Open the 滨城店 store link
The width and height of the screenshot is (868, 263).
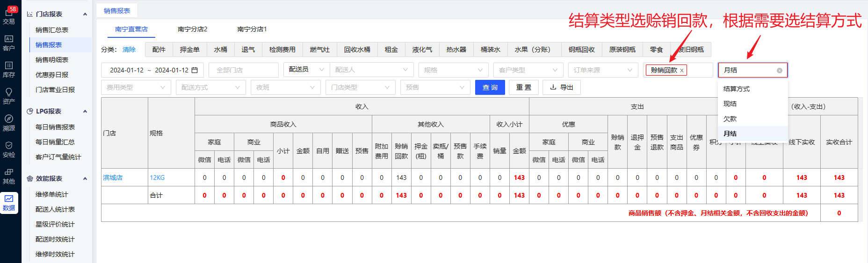(x=113, y=178)
